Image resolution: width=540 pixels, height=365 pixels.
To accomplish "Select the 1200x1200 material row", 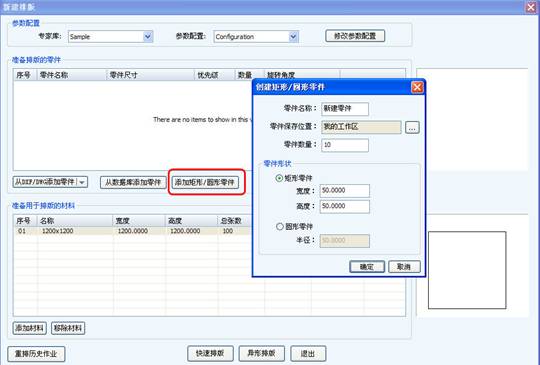I will [x=133, y=231].
